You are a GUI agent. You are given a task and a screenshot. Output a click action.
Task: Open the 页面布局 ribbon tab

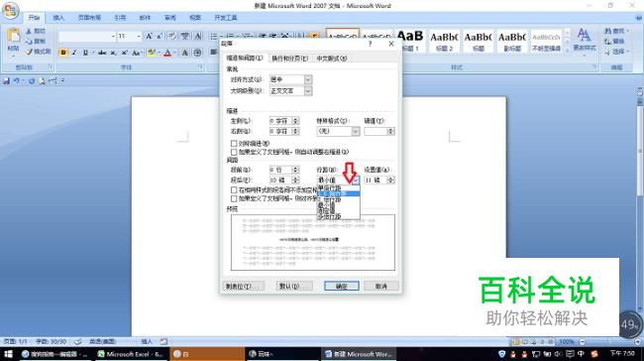89,18
